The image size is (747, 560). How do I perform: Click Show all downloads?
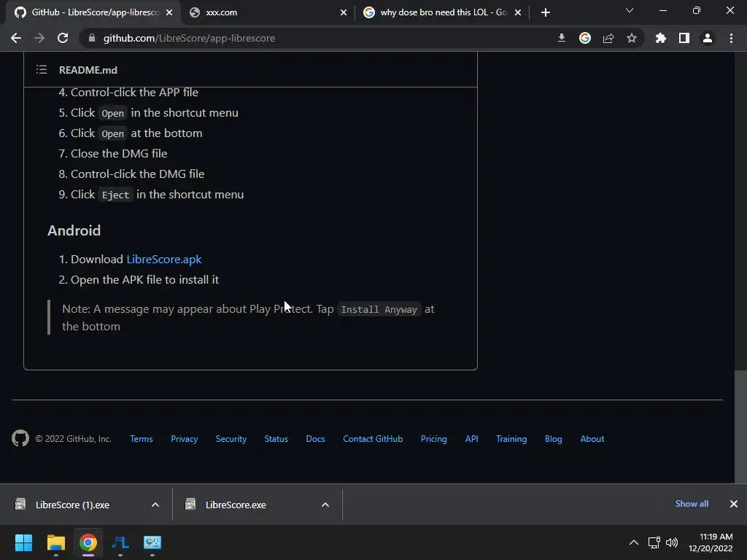(x=692, y=504)
